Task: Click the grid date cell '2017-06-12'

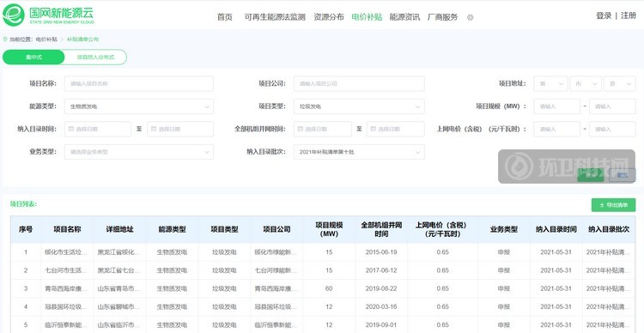Action: pos(381,270)
